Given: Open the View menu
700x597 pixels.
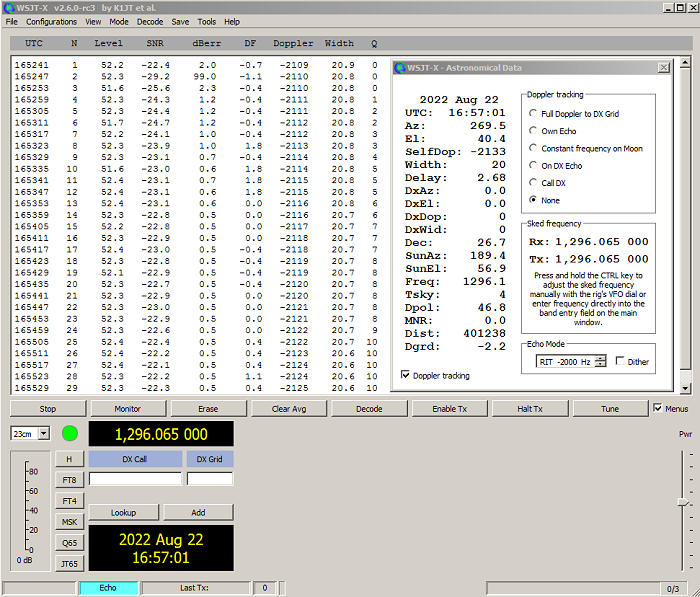Looking at the screenshot, I should (x=93, y=22).
